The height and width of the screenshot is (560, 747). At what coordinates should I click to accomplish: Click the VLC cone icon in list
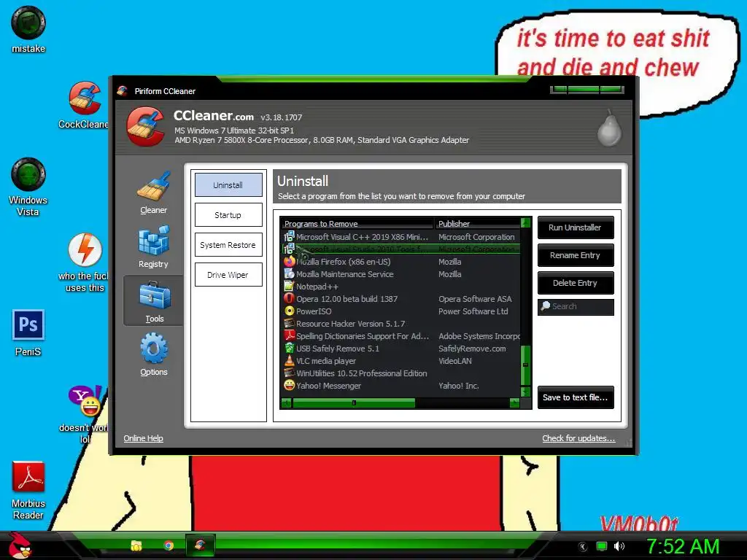[289, 360]
